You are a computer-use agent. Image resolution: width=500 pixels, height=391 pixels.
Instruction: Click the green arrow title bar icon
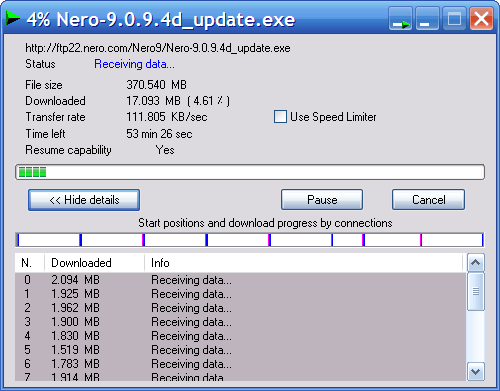click(x=13, y=18)
